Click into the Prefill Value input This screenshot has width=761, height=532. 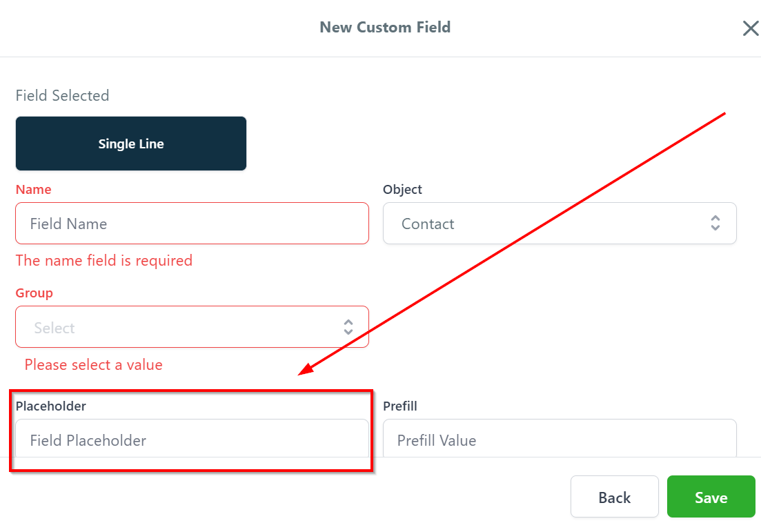[x=559, y=440]
